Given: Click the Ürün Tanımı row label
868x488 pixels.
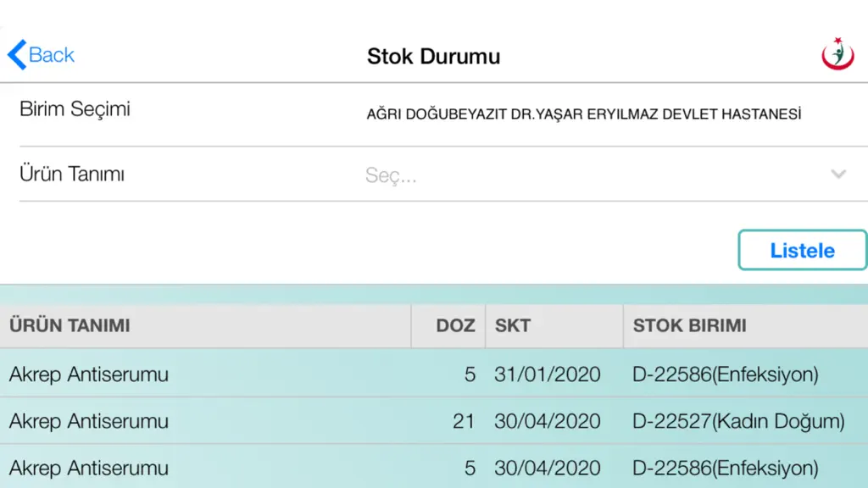Looking at the screenshot, I should [72, 174].
